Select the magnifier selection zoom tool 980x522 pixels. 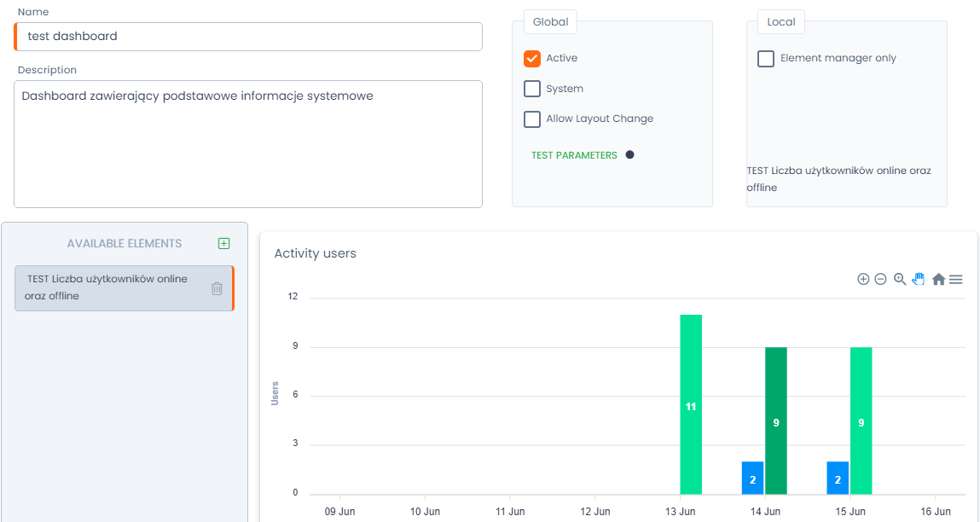tap(900, 279)
